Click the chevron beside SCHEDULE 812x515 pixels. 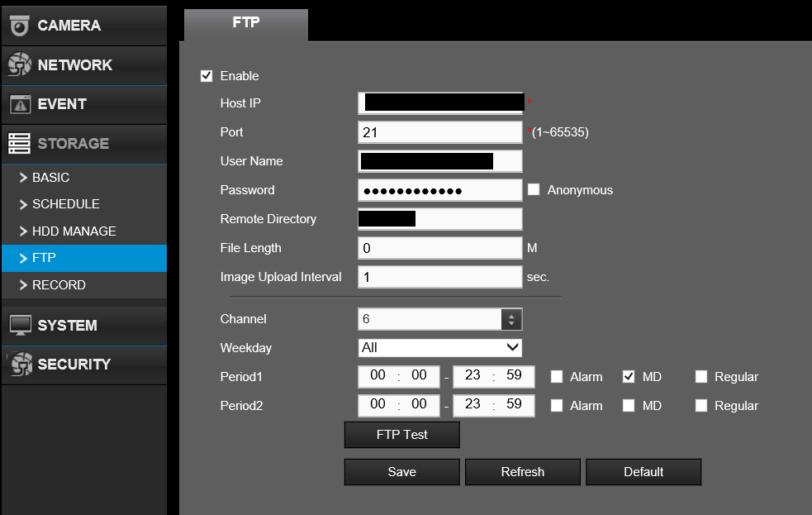tap(23, 205)
